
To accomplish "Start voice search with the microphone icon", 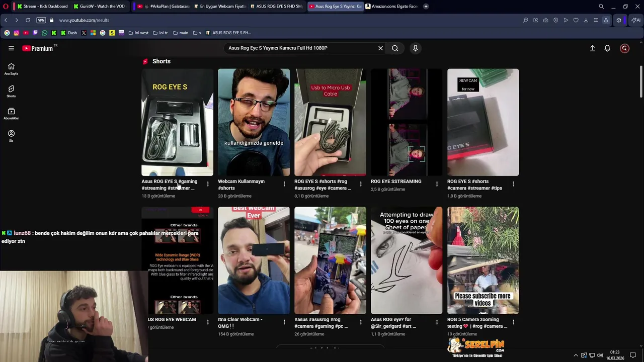I will click(415, 48).
